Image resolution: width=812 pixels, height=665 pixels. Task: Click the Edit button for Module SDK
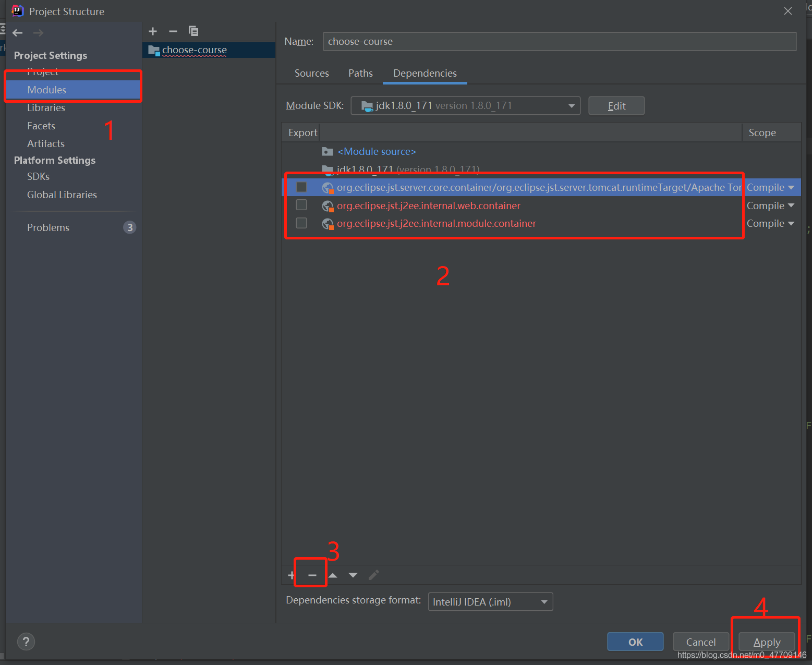pos(616,106)
